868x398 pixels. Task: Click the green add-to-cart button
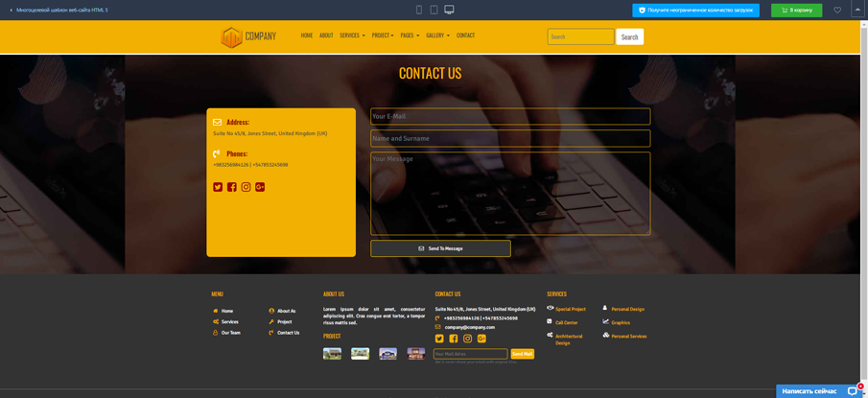coord(796,11)
